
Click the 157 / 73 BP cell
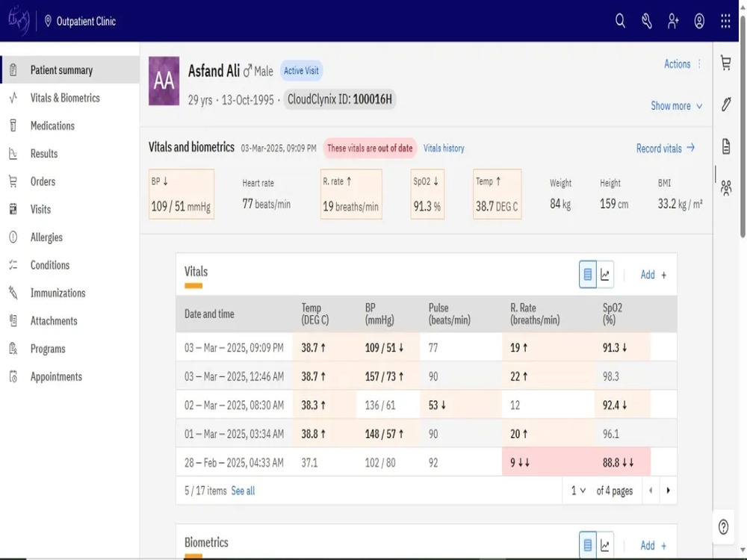[388, 376]
